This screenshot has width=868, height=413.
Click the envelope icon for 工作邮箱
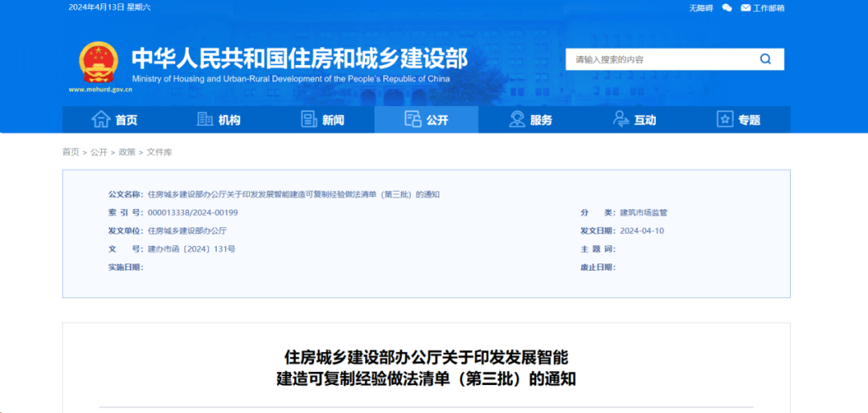tap(745, 8)
